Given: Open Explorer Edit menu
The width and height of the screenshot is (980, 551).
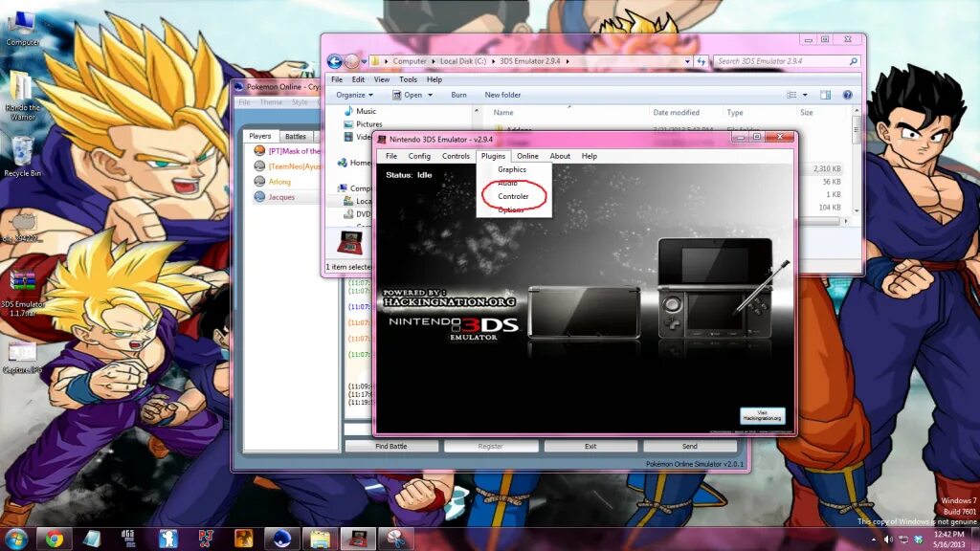Looking at the screenshot, I should [x=358, y=80].
